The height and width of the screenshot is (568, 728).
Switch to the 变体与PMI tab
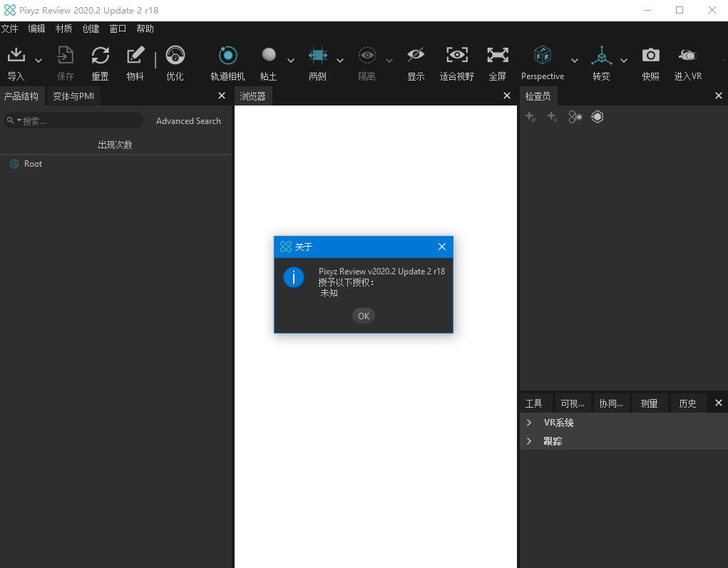click(73, 96)
